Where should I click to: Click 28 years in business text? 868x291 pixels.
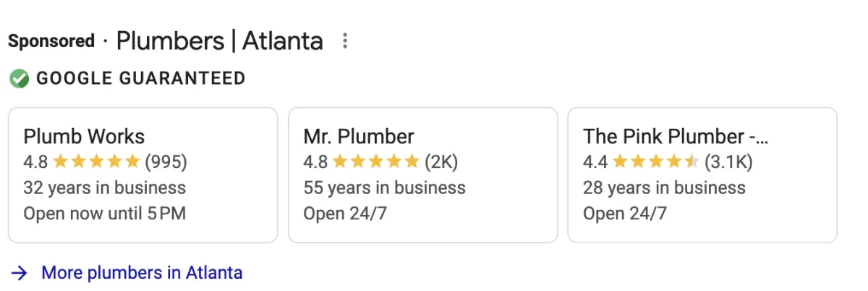coord(664,188)
